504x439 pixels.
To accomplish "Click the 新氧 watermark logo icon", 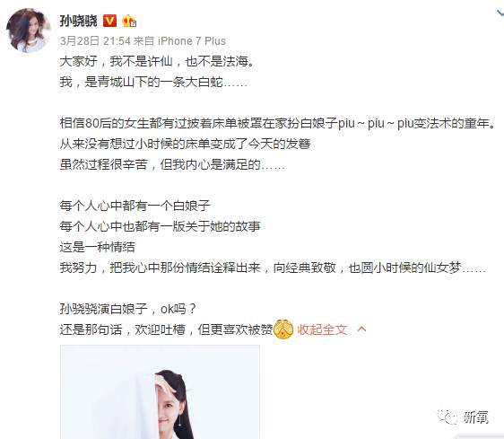I will point(448,417).
